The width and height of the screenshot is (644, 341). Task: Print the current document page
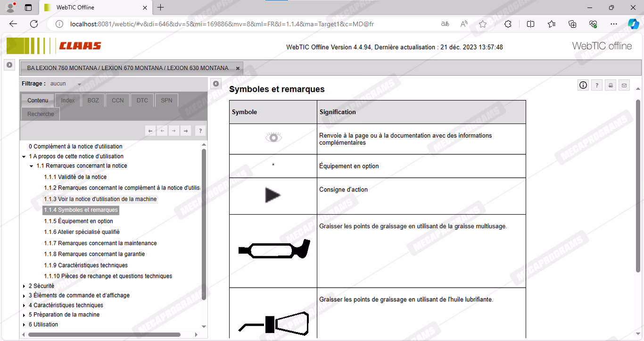(x=611, y=85)
